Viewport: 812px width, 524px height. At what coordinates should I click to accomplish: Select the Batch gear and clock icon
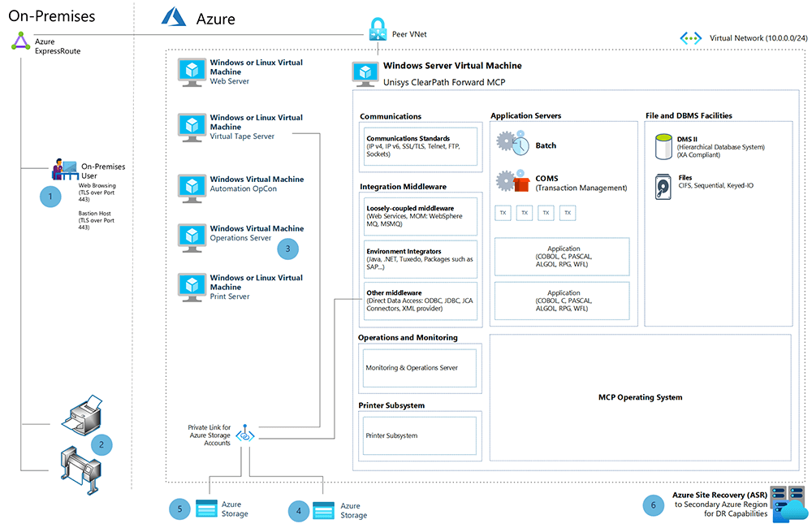(513, 144)
